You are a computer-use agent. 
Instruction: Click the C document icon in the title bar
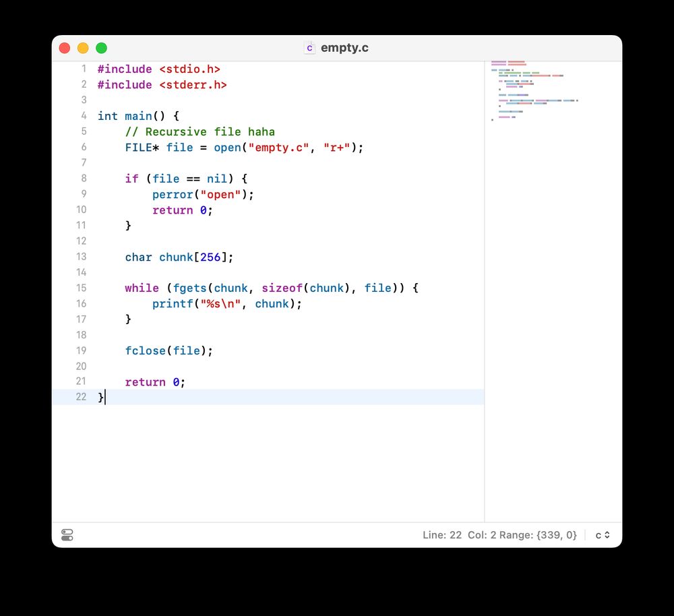pos(309,48)
